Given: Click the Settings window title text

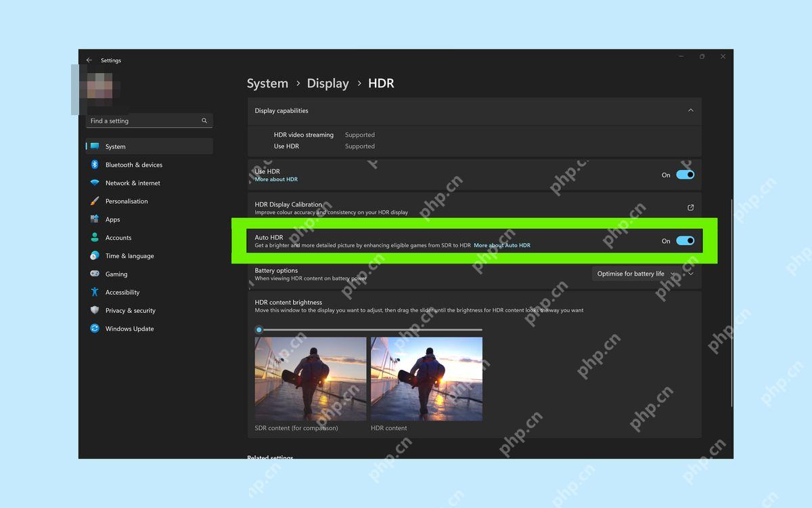Looking at the screenshot, I should point(111,60).
